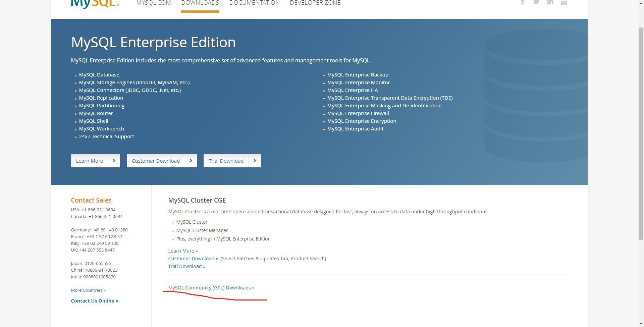This screenshot has height=327, width=644.
Task: Click the page vertical scrollbar thumb
Action: point(641,133)
